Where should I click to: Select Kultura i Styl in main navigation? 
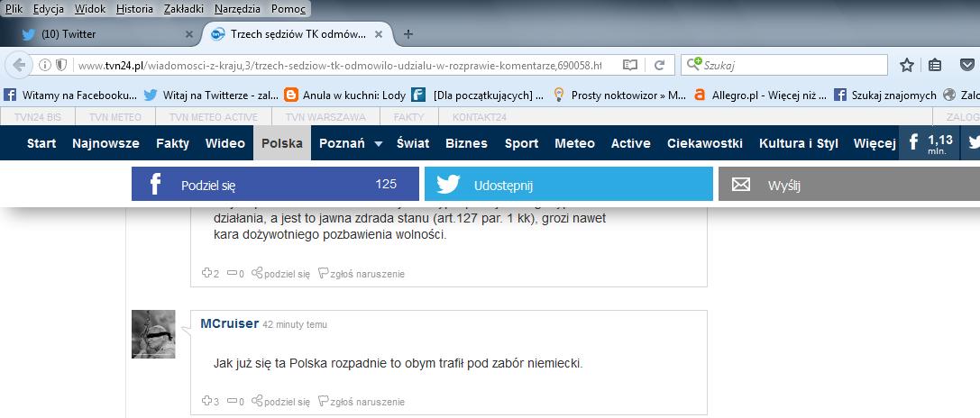[798, 143]
